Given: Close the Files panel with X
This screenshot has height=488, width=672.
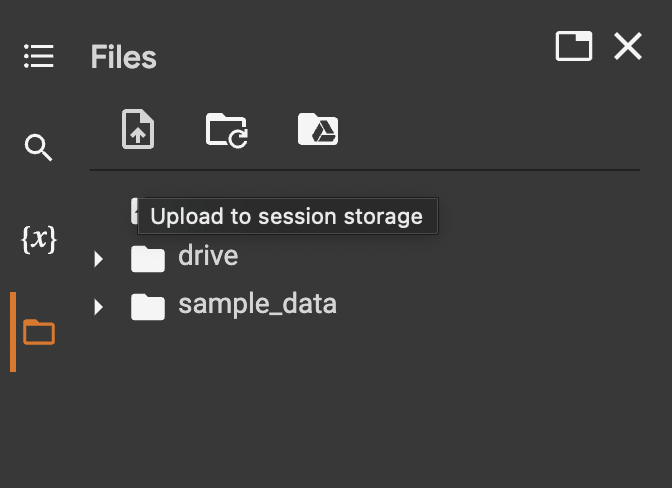Looking at the screenshot, I should coord(628,47).
